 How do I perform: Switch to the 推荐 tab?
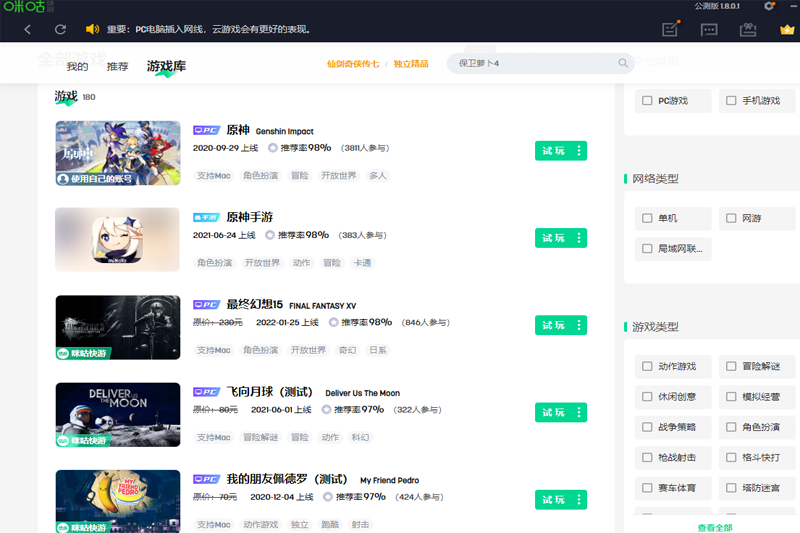pyautogui.click(x=117, y=66)
